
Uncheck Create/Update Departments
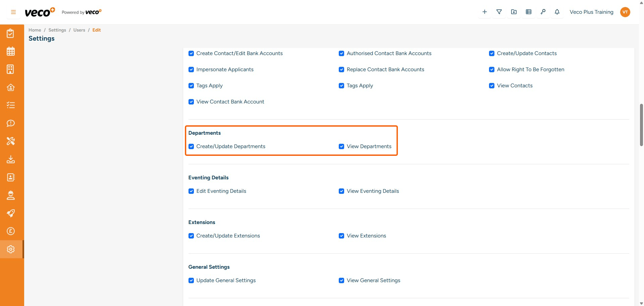coord(191,146)
